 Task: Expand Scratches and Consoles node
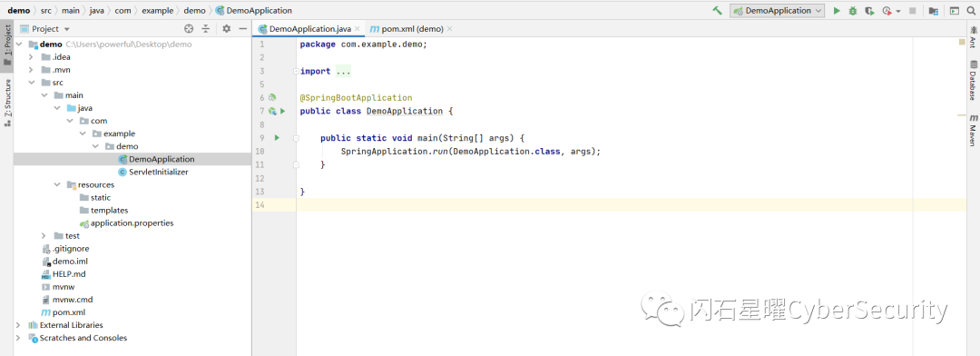pyautogui.click(x=19, y=338)
